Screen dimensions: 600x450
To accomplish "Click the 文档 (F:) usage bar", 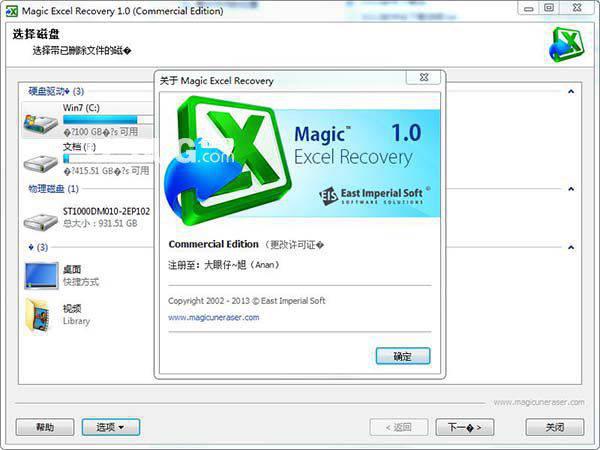I will coord(108,158).
